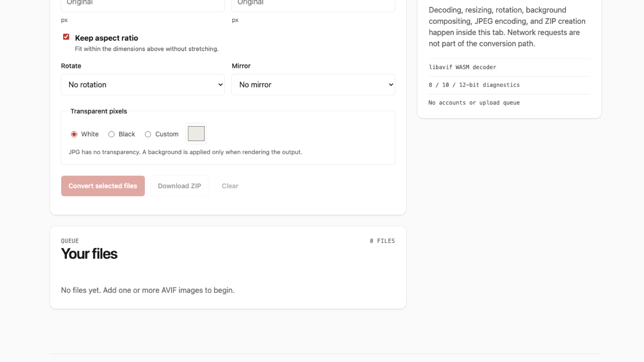
Task: Click the libavif WASM decoder entry
Action: tap(462, 67)
